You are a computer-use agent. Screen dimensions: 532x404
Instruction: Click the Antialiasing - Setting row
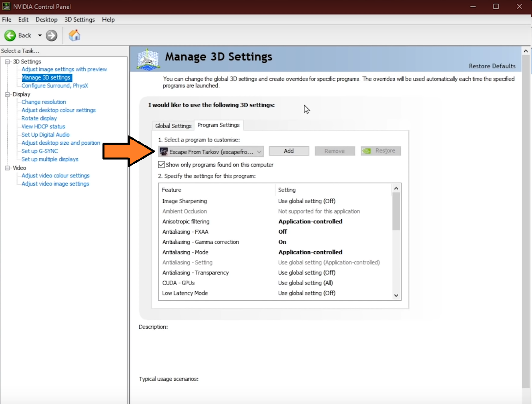click(275, 263)
